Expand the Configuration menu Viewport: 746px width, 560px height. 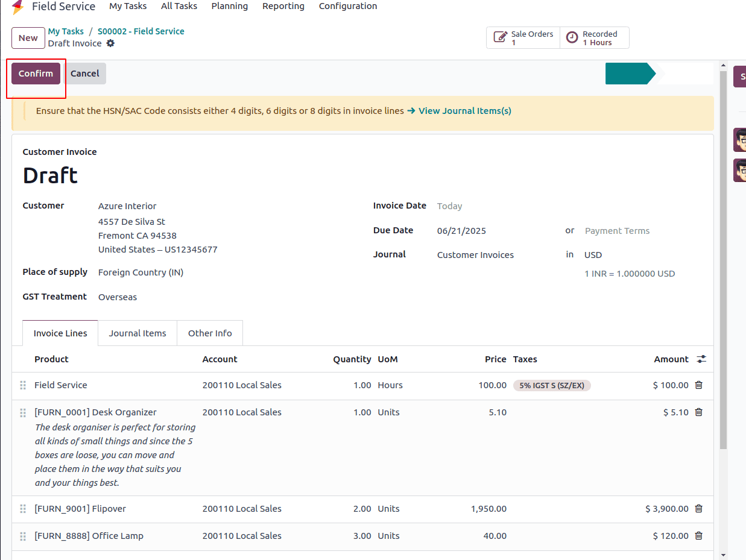pos(348,6)
